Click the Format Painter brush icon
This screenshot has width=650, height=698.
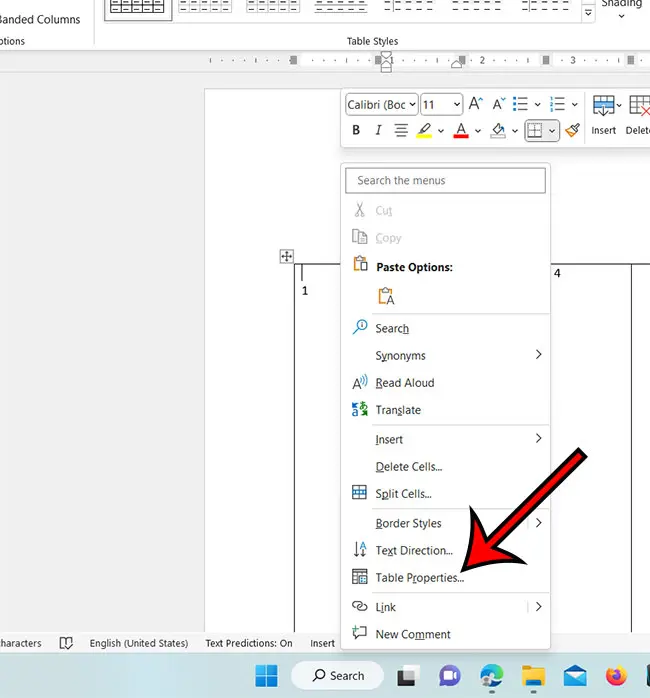click(572, 130)
